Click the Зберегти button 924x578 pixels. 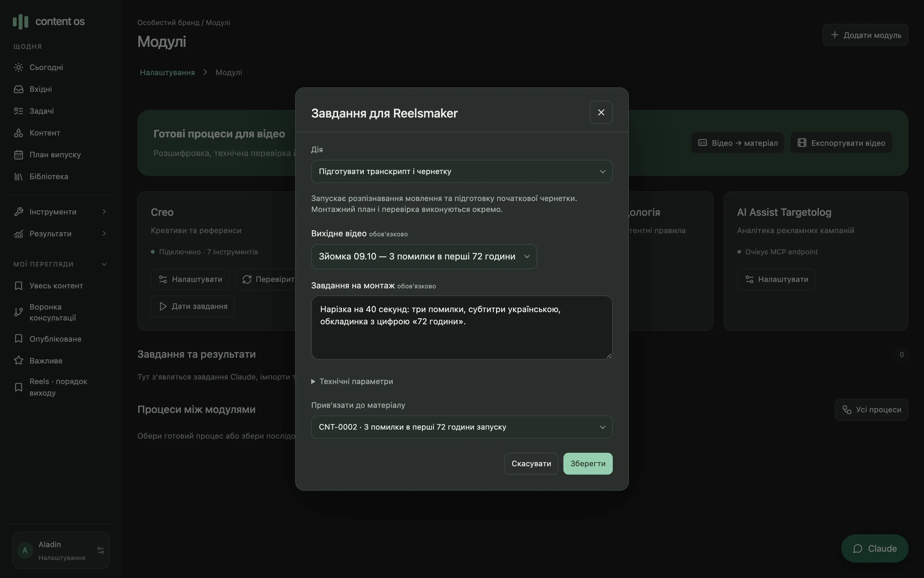pos(588,464)
